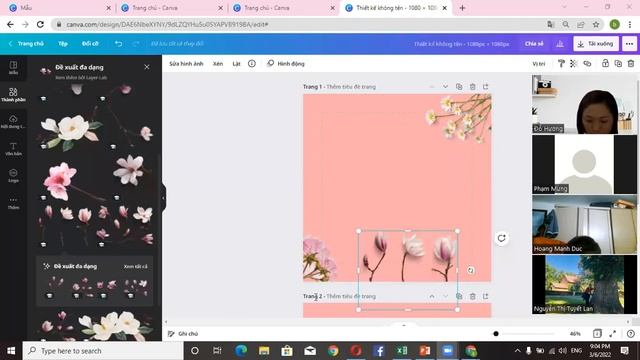
Task: Add a new page after Trang 2
Action: click(x=485, y=296)
